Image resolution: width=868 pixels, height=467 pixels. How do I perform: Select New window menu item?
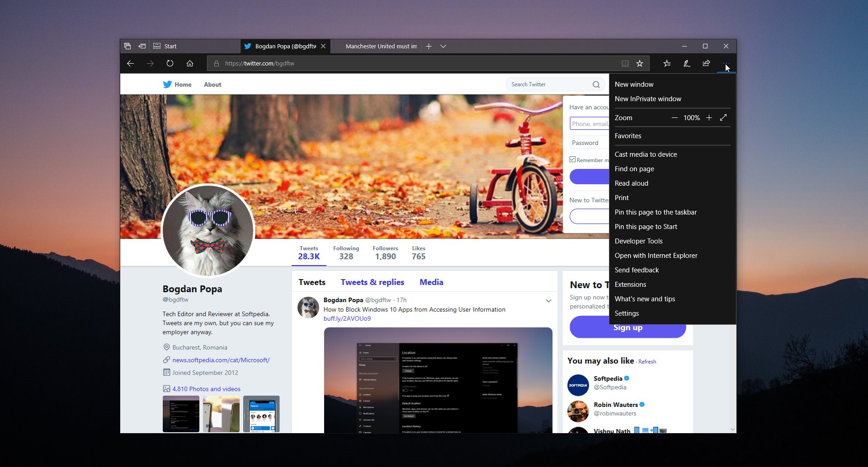672,84
